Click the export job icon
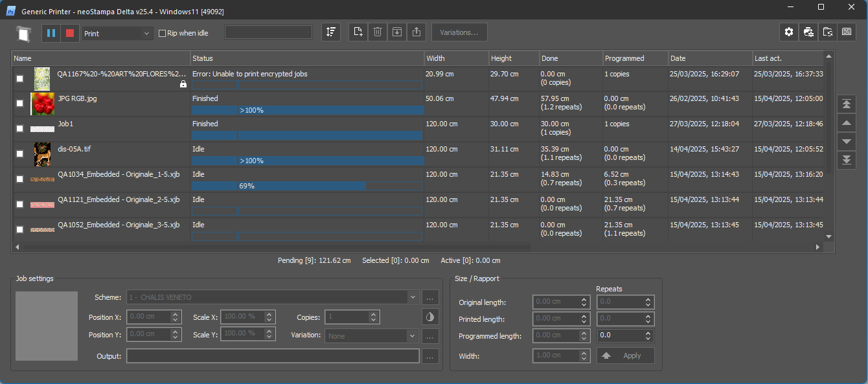The width and height of the screenshot is (868, 384). click(x=417, y=32)
